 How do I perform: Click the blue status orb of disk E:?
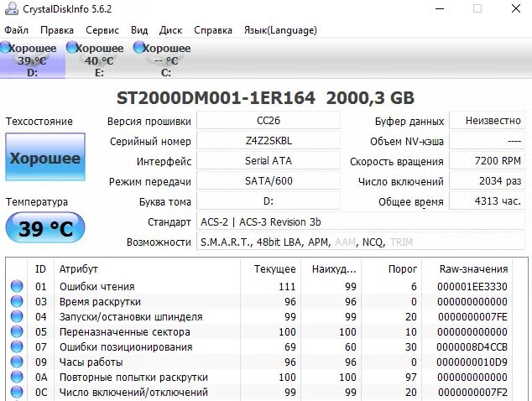coord(72,48)
